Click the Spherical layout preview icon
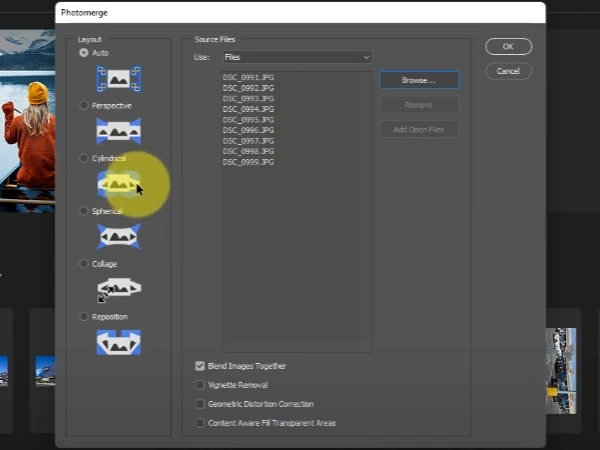The image size is (600, 450). click(x=119, y=237)
